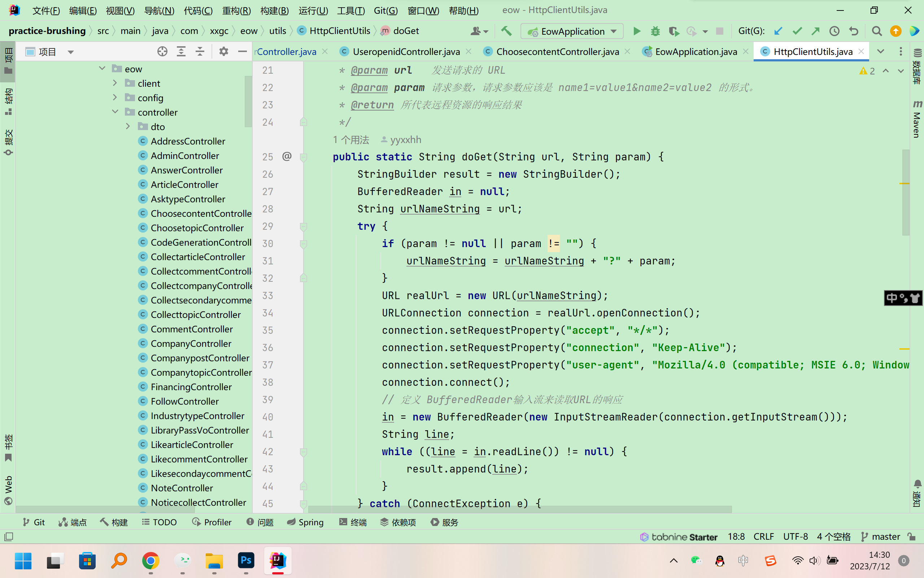Run with coverage shield icon
This screenshot has width=924, height=578.
coord(674,31)
